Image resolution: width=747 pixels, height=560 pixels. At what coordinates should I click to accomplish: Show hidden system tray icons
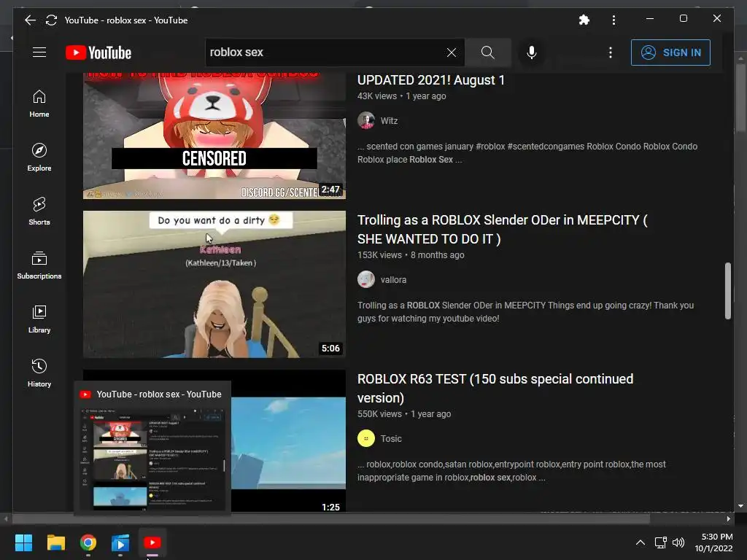click(640, 542)
